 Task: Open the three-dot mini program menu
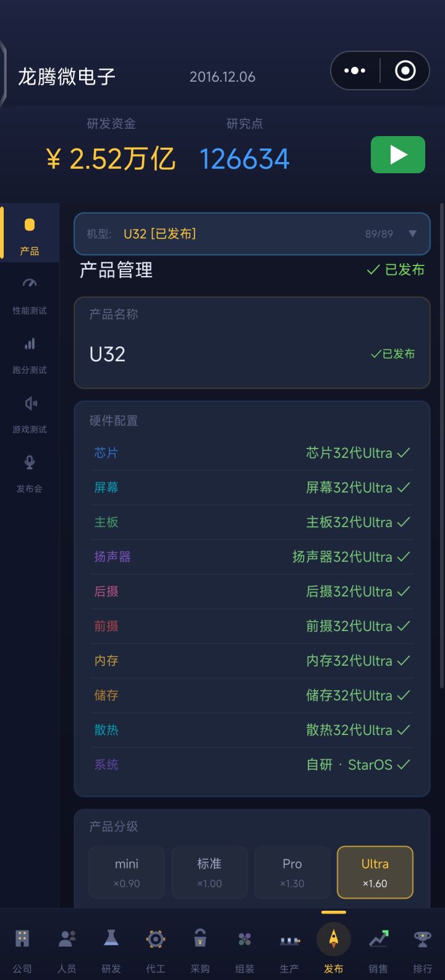point(355,71)
